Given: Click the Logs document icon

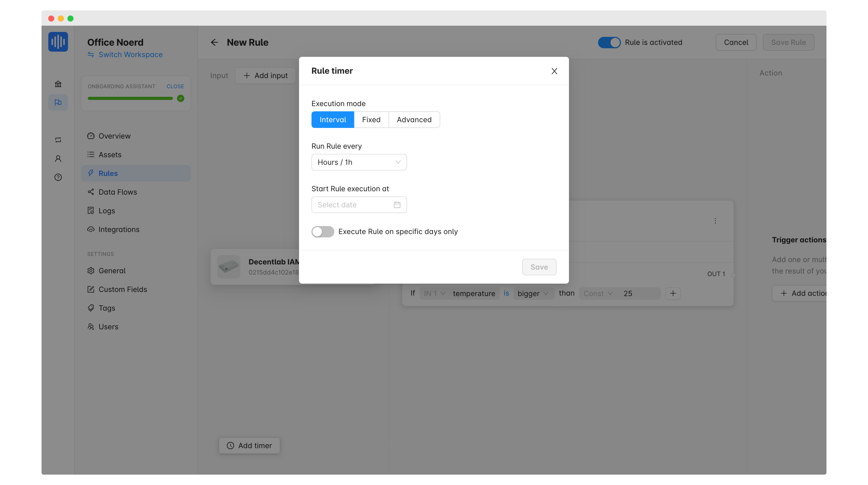Looking at the screenshot, I should click(91, 210).
